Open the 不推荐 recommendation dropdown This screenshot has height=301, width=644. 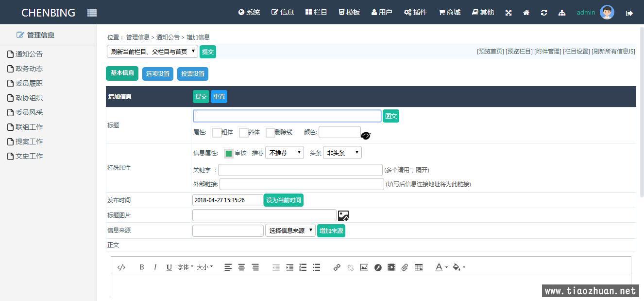[x=284, y=153]
